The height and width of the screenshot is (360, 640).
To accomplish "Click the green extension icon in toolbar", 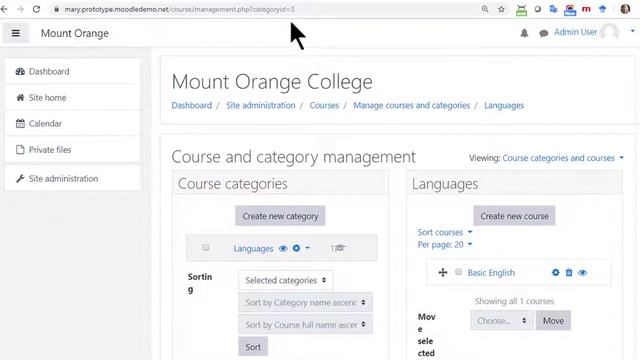I will [x=521, y=10].
